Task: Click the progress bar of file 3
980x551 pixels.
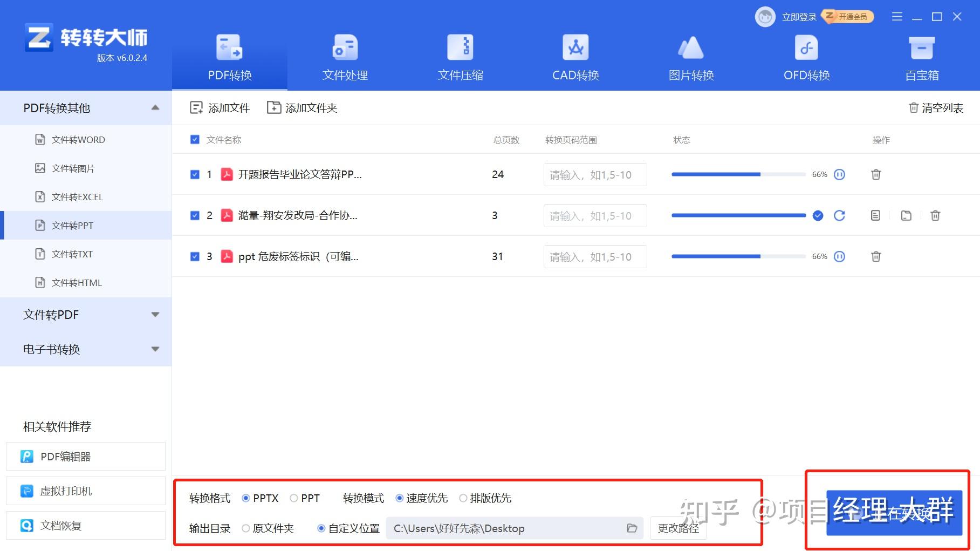Action: coord(738,256)
